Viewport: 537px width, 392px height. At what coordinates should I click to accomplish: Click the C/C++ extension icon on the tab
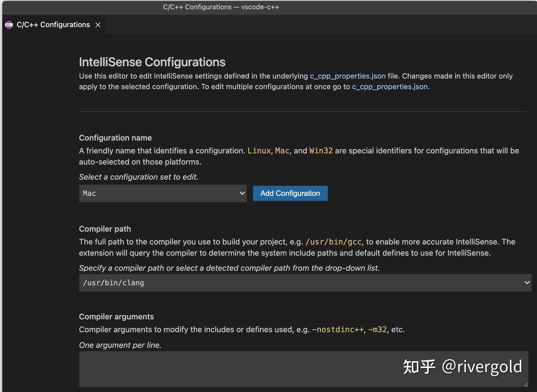[9, 25]
